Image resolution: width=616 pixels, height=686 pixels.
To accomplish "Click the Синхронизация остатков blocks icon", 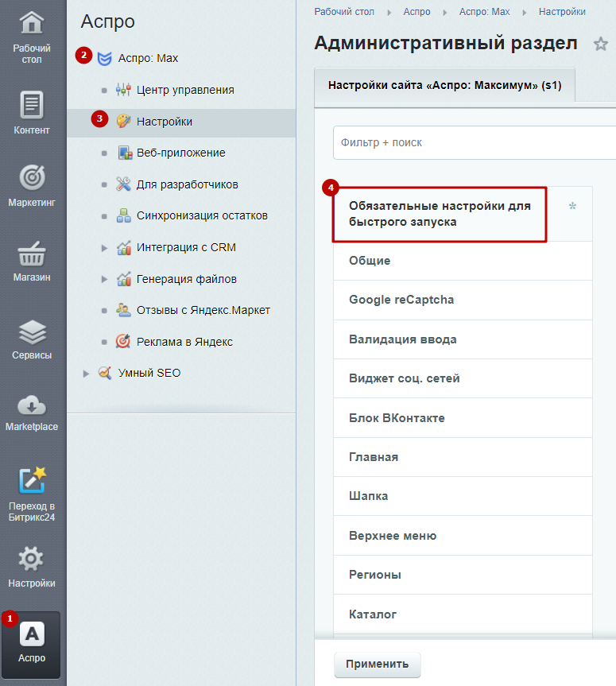I will tap(123, 215).
